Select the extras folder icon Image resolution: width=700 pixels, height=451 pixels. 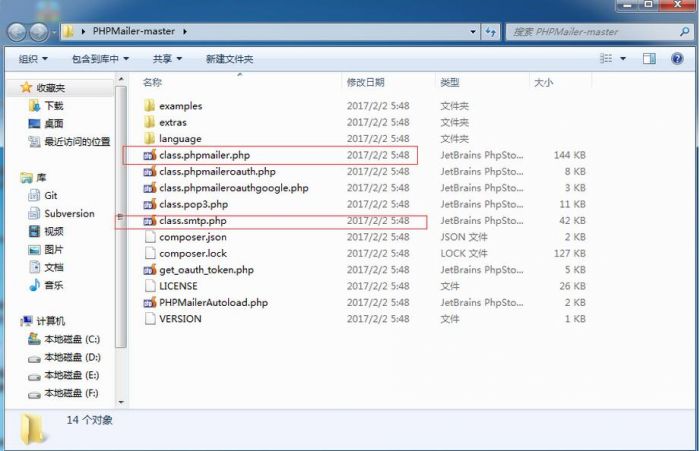(x=150, y=122)
